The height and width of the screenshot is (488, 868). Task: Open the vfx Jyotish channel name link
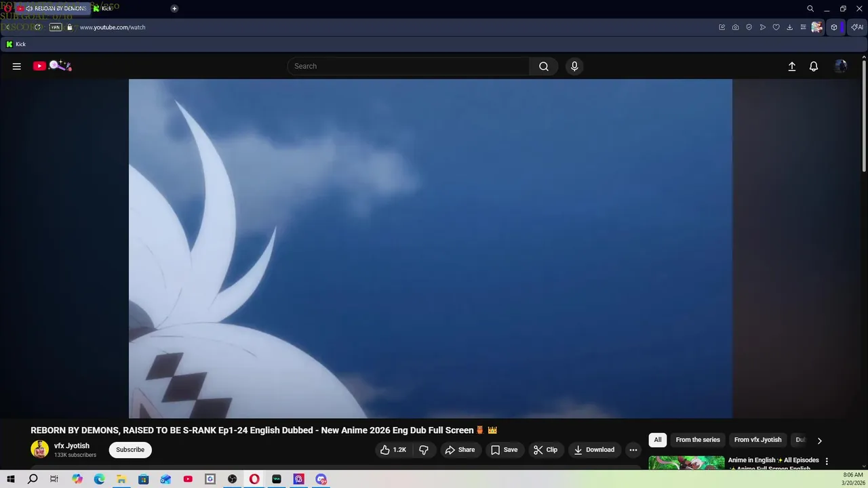72,446
